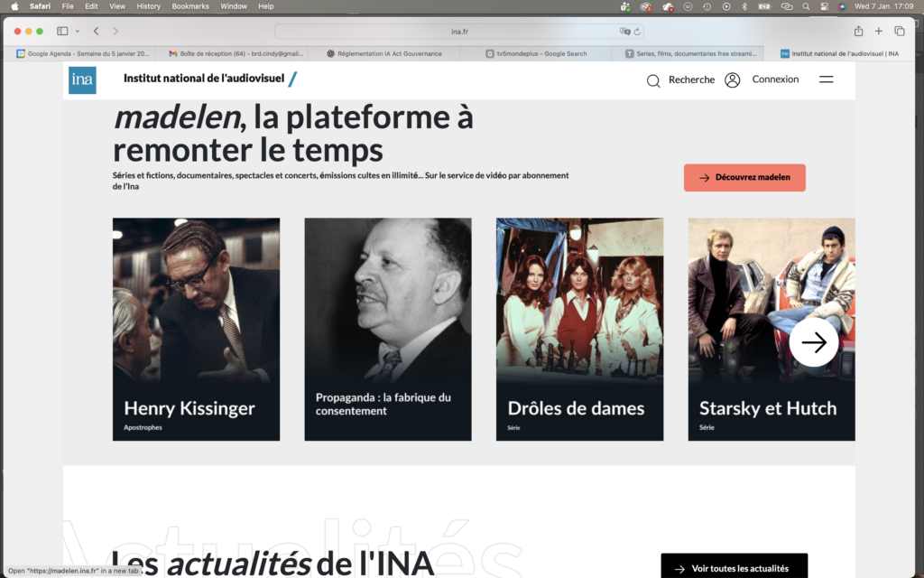
Task: Click the user account icon beside Connexion
Action: (732, 80)
